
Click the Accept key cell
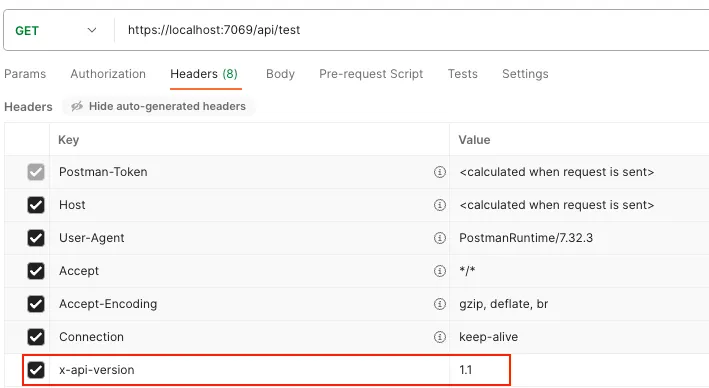[249, 271]
